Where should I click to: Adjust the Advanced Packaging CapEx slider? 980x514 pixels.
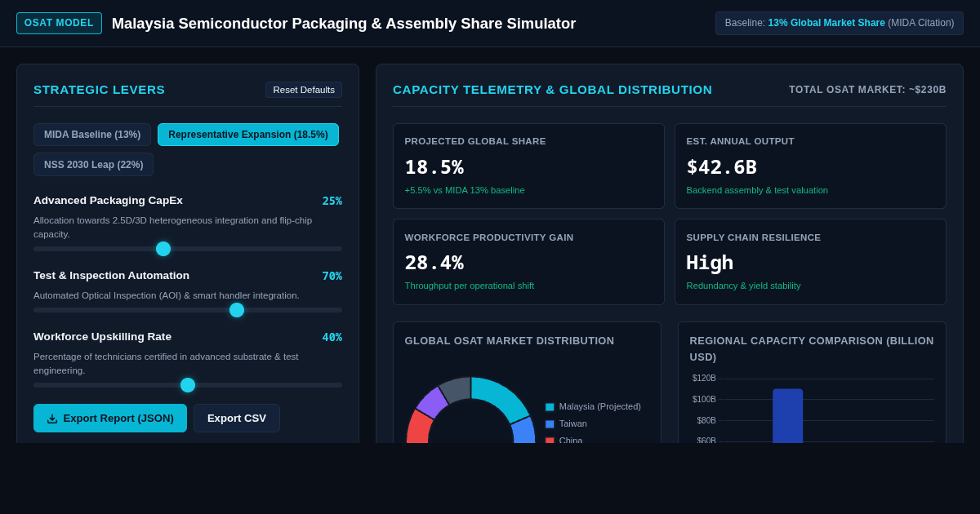tap(188, 249)
